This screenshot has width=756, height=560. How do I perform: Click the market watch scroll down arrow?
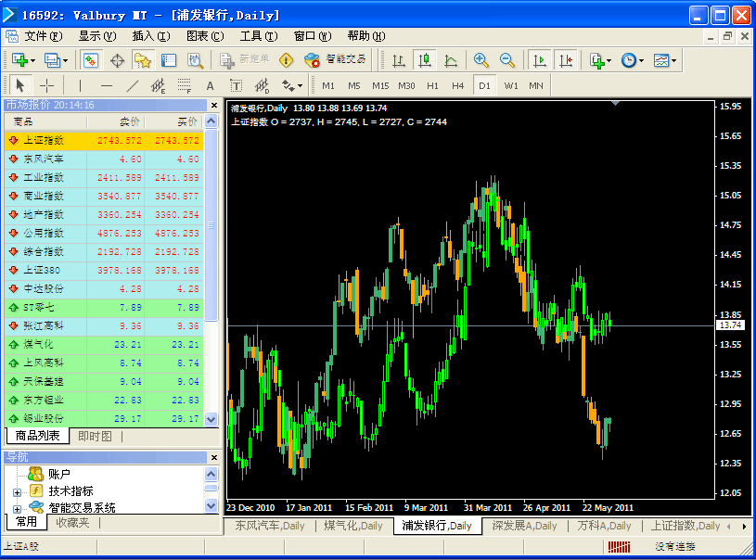pyautogui.click(x=211, y=419)
